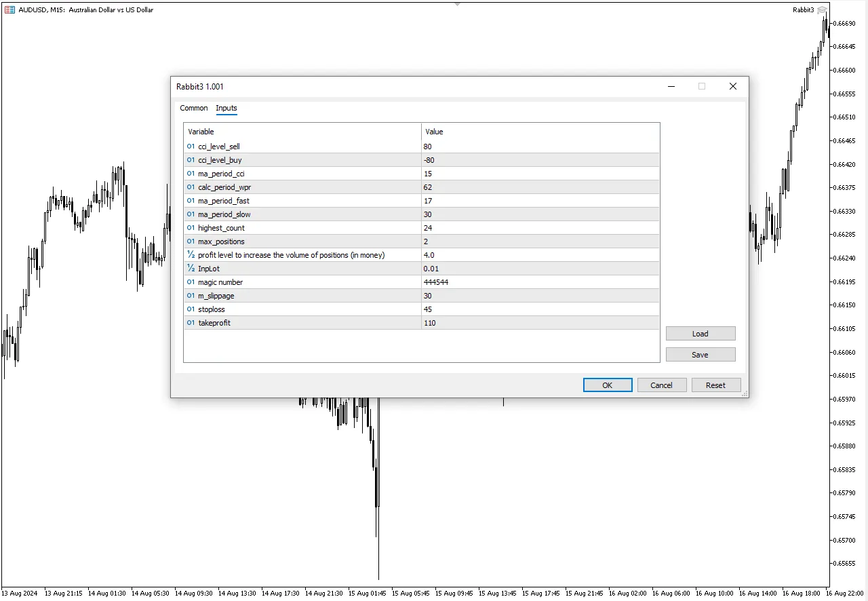Click the cci_level_sell value 80
The height and width of the screenshot is (601, 868).
point(427,147)
